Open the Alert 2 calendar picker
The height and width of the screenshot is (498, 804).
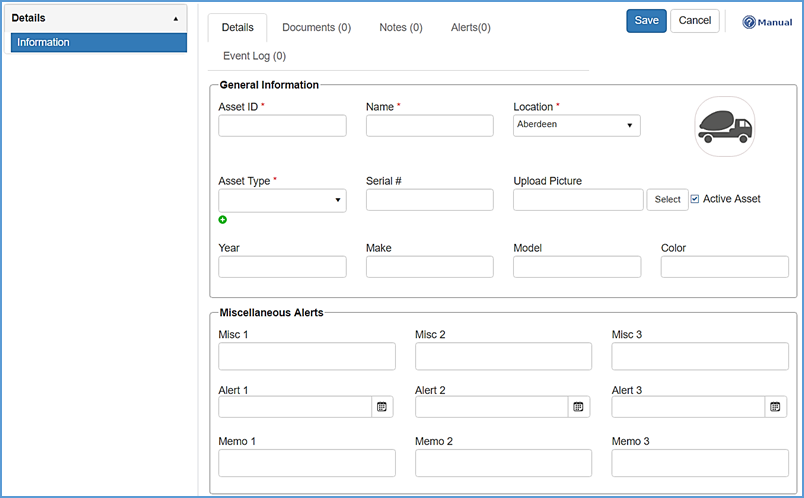(x=578, y=407)
